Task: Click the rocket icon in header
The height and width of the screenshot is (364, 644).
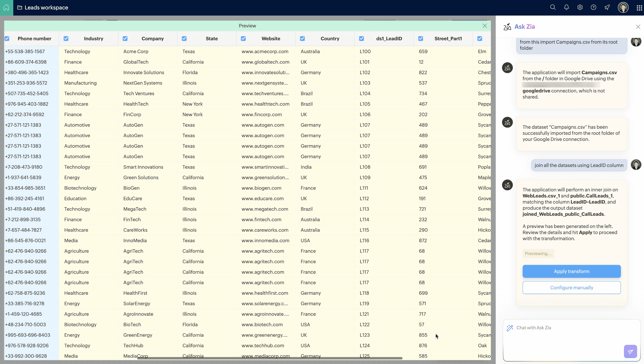Action: [607, 7]
